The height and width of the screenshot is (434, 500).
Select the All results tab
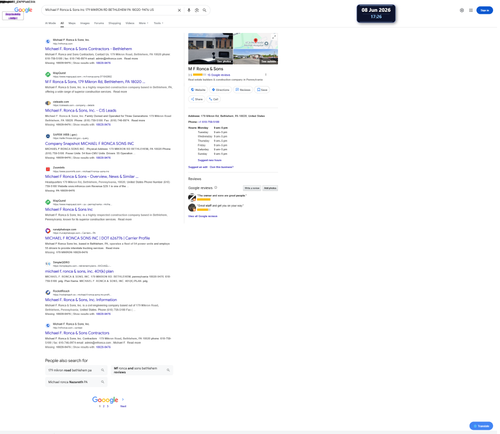pos(62,23)
